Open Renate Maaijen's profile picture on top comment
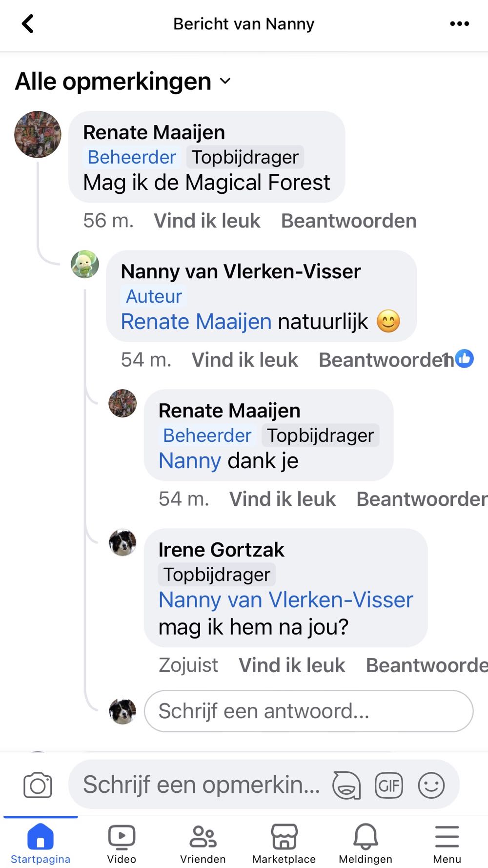The width and height of the screenshot is (488, 868). 38,134
